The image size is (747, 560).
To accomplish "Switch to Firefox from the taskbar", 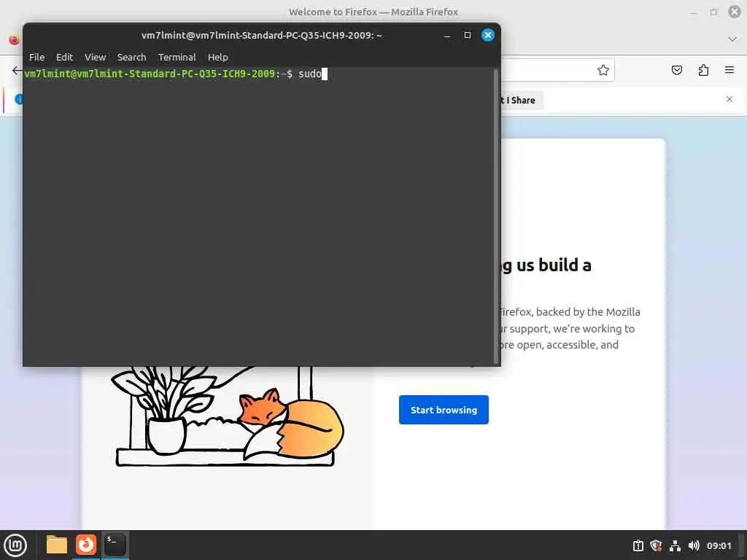I will [86, 545].
